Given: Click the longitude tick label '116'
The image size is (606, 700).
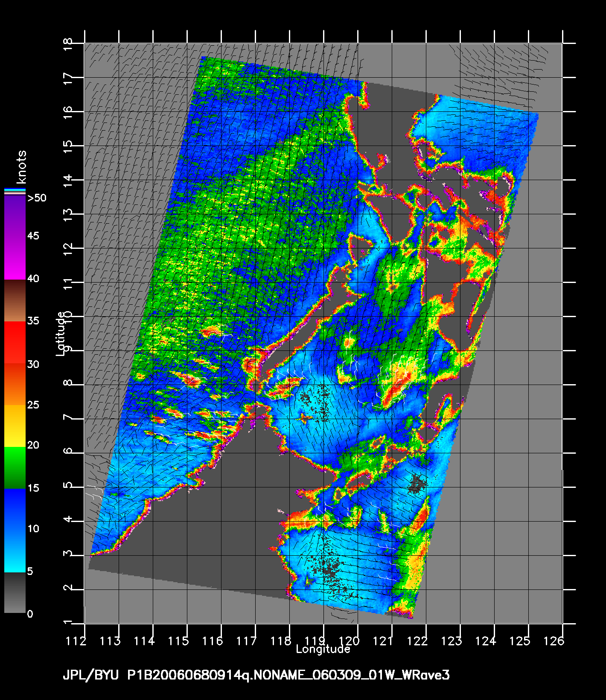Looking at the screenshot, I should pyautogui.click(x=213, y=640).
